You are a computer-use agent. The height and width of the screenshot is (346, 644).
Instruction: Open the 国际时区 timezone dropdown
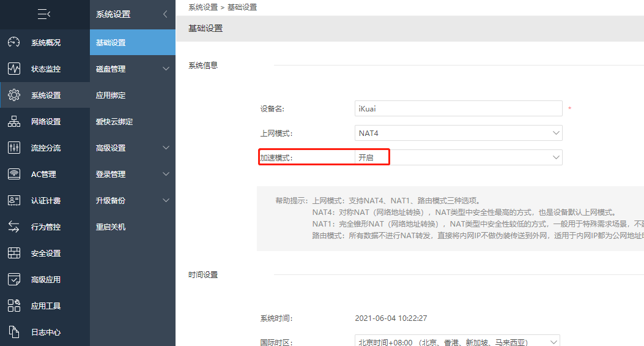(457, 342)
